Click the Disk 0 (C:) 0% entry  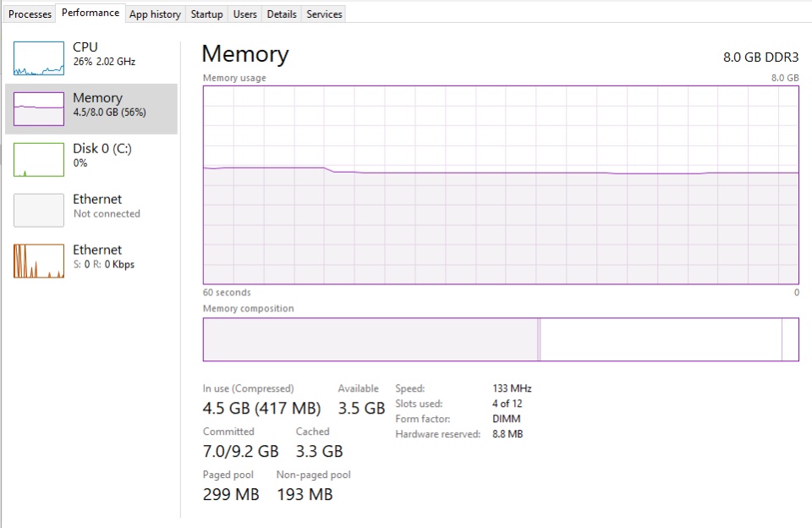[x=102, y=156]
